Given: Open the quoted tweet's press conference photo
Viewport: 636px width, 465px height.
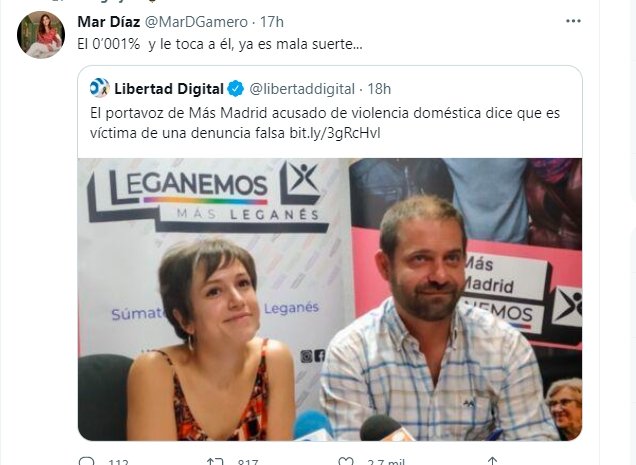Looking at the screenshot, I should click(x=330, y=299).
